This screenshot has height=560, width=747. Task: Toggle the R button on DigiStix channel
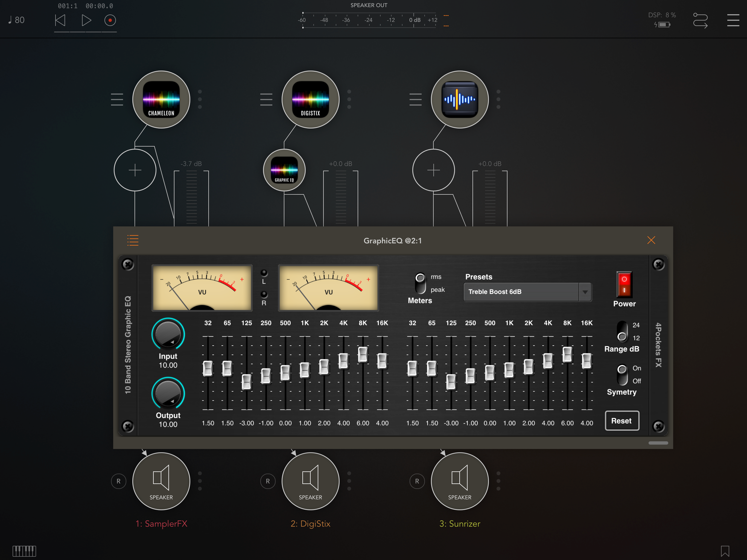coord(268,481)
